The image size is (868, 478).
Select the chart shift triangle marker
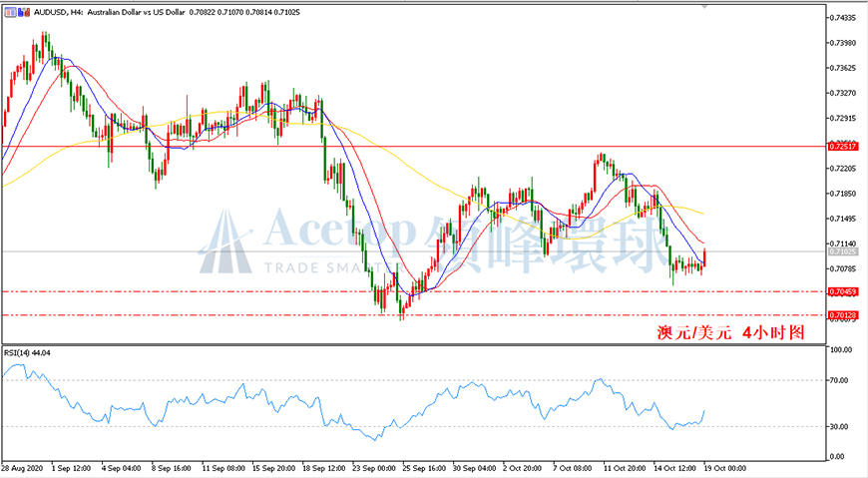point(704,7)
